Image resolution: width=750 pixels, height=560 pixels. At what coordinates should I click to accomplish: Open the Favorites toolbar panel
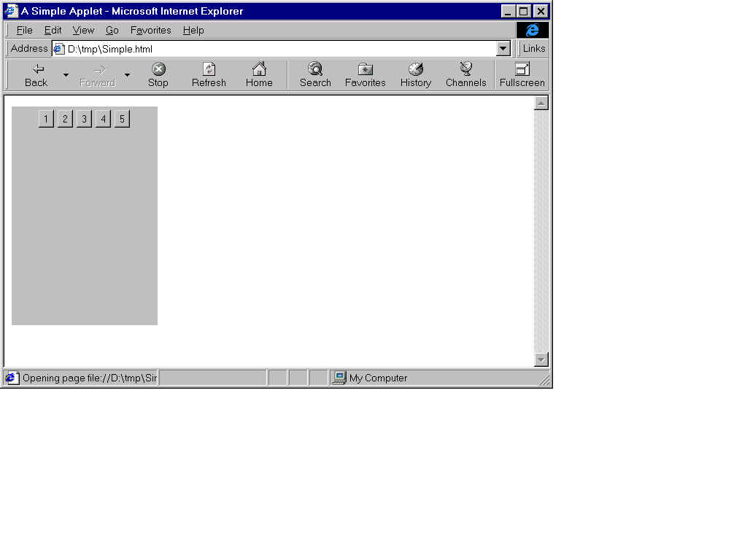pos(365,70)
